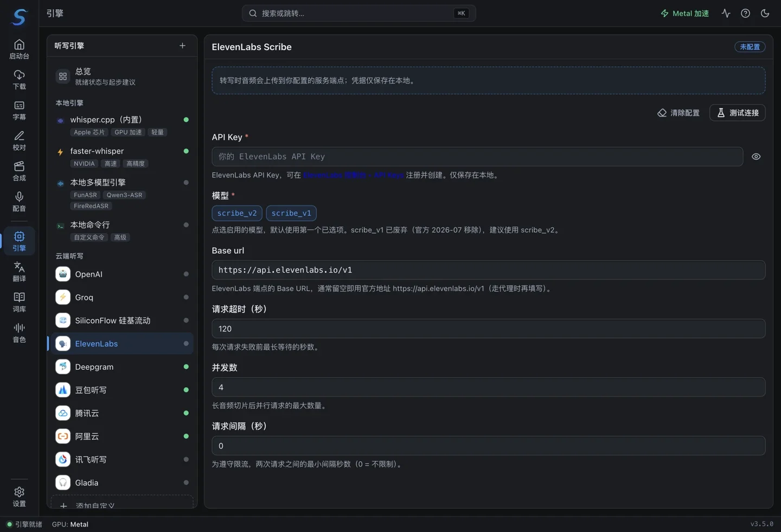Image resolution: width=781 pixels, height=532 pixels.
Task: Select 阿里云 cloud engine
Action: point(122,437)
